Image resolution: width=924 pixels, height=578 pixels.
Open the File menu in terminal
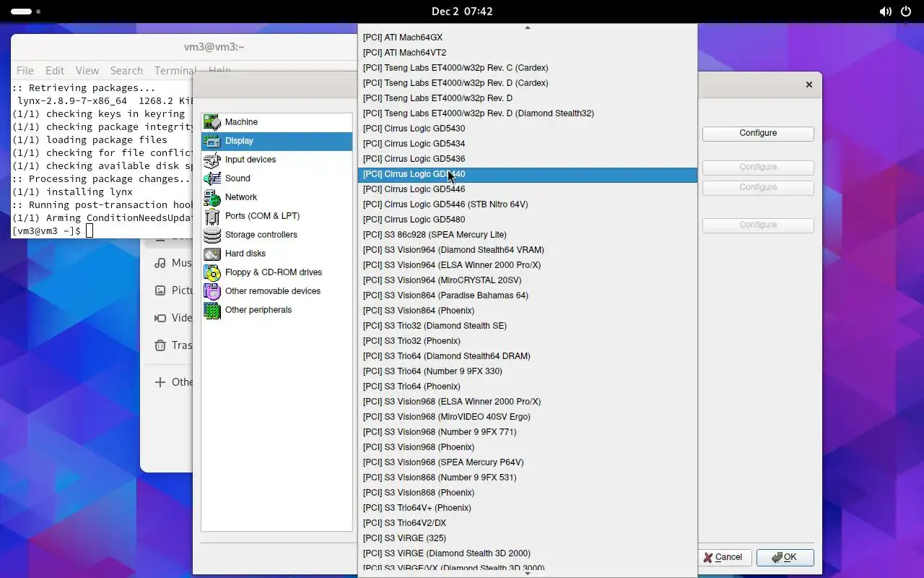click(x=25, y=70)
